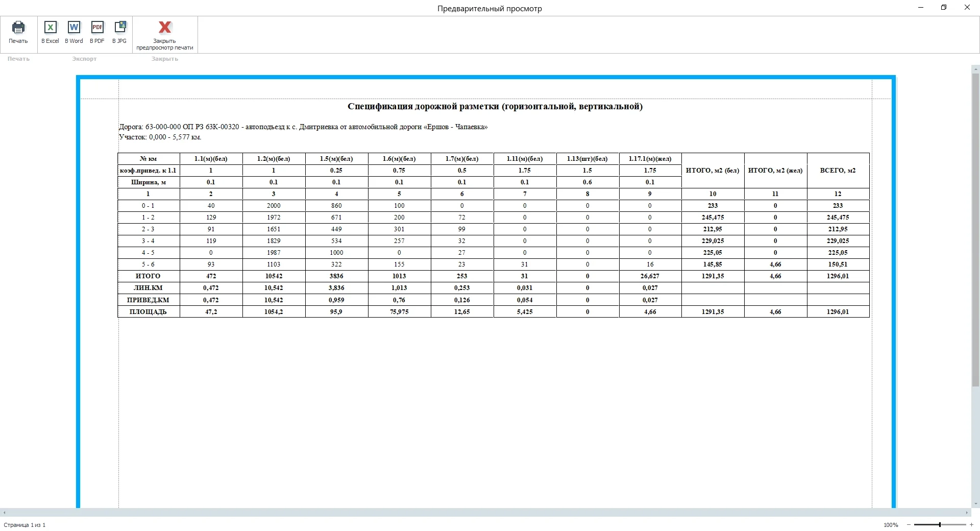Click the zoom in plus button

pos(971,525)
